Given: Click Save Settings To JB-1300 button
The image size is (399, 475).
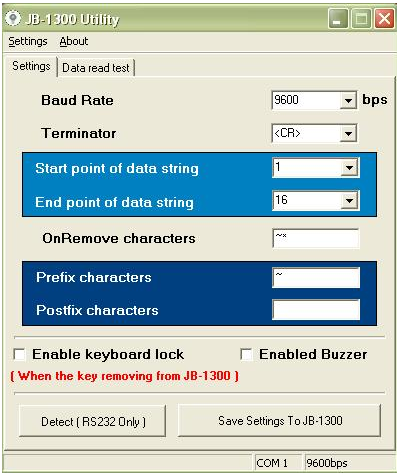Looking at the screenshot, I should [x=279, y=420].
